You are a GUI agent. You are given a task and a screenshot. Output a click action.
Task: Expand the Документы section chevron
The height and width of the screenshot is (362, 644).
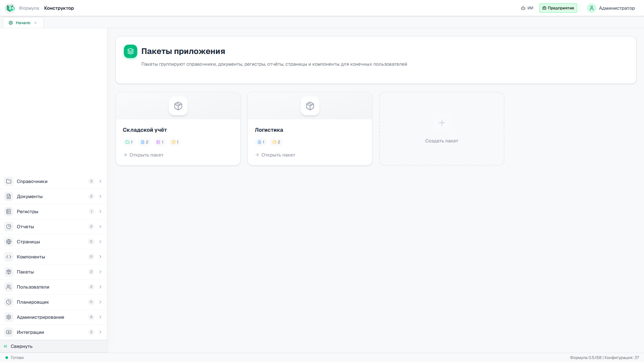tap(100, 196)
